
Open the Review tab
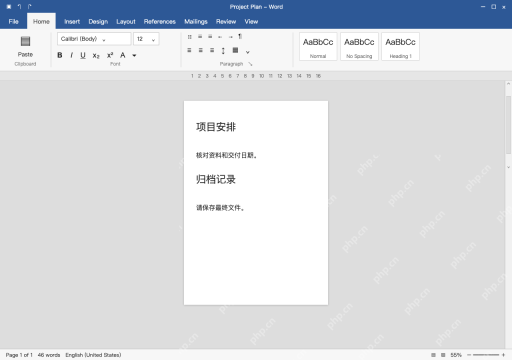pyautogui.click(x=226, y=22)
